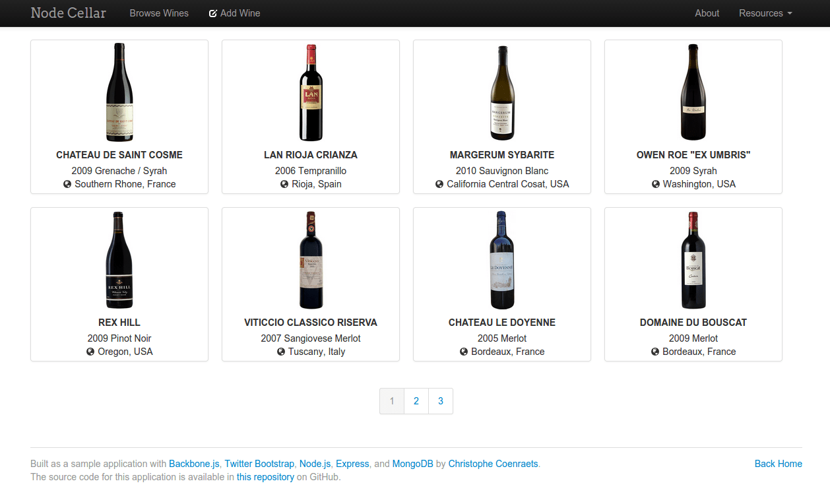Select Margerum Sybarite bottle image
Image resolution: width=830 pixels, height=504 pixels.
click(502, 92)
